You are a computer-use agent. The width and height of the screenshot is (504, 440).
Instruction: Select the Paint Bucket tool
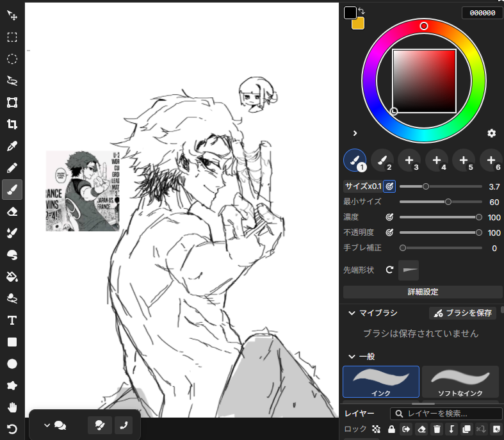click(x=12, y=277)
